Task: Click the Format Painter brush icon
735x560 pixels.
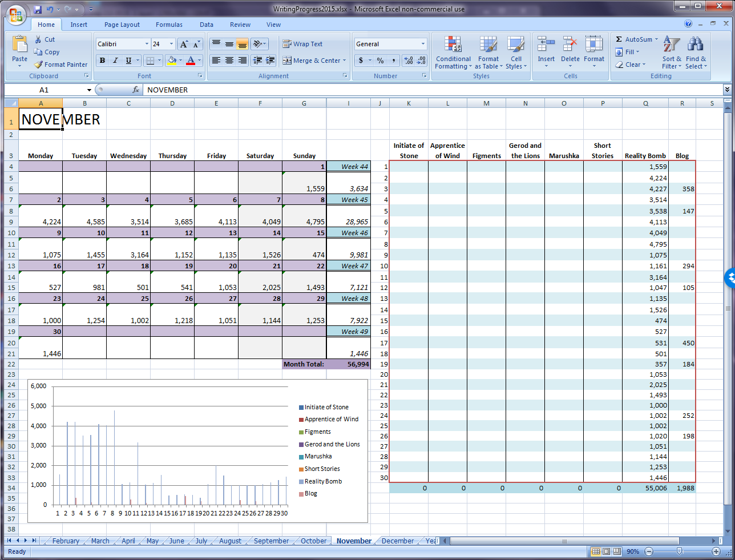Action: click(39, 65)
